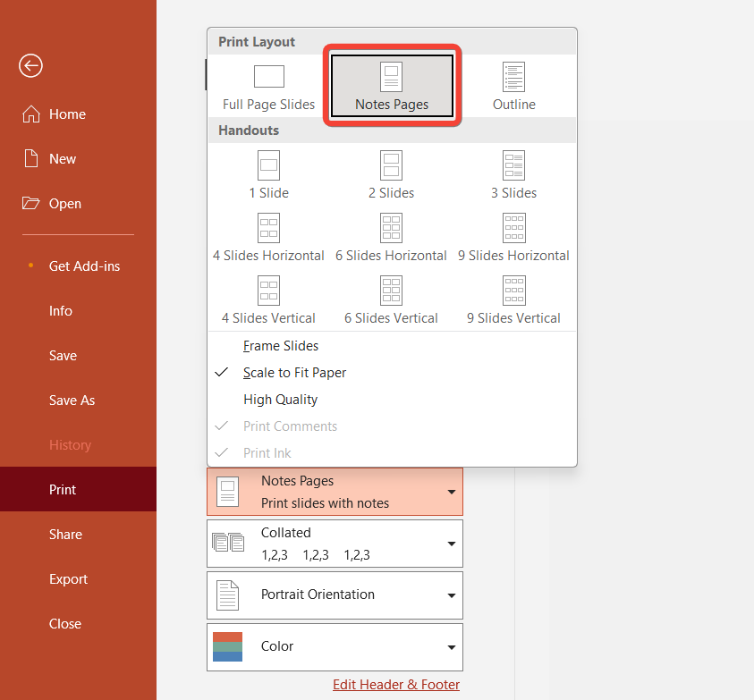Open the Save As menu item
Viewport: 754px width, 700px height.
coord(72,401)
